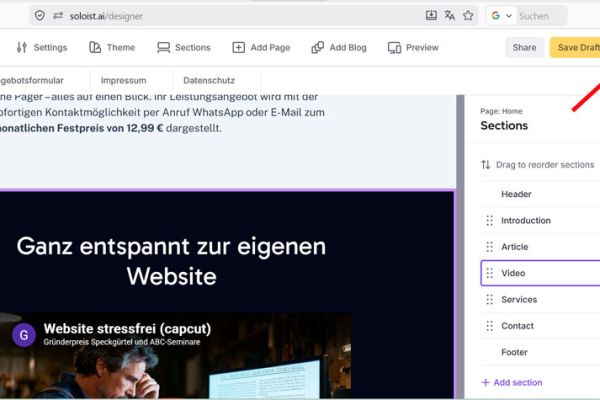600x400 pixels.
Task: Click the video thumbnail Website stressfrei
Action: [176, 356]
